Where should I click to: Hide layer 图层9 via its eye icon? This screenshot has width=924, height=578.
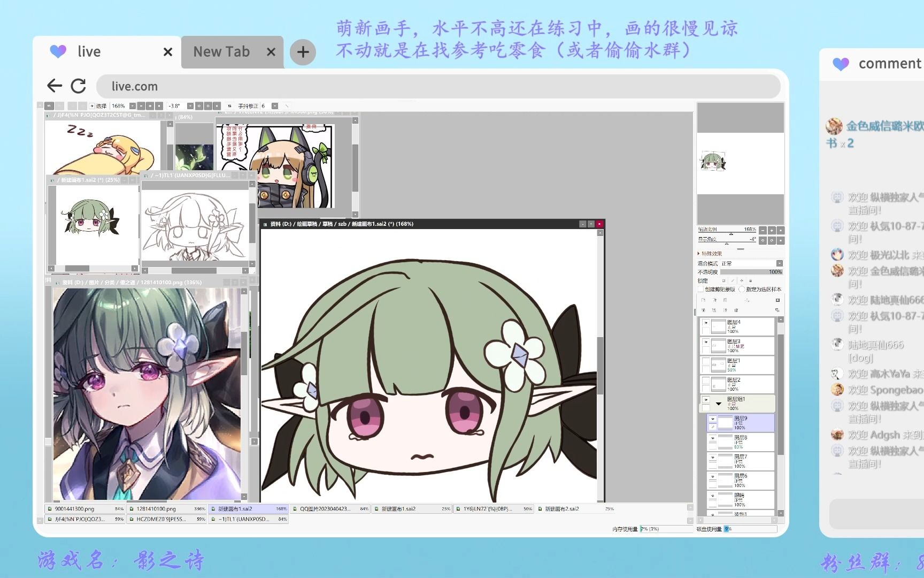pos(713,419)
